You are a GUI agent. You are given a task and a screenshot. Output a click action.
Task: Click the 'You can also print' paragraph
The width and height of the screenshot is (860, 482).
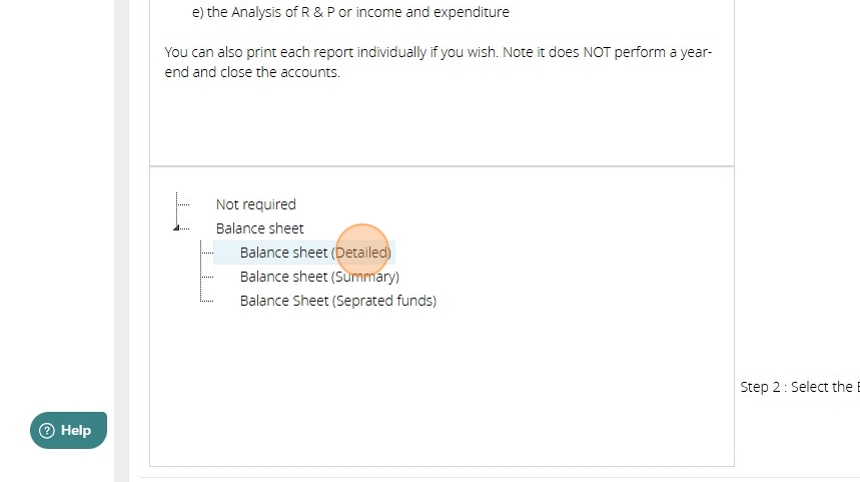pyautogui.click(x=438, y=62)
